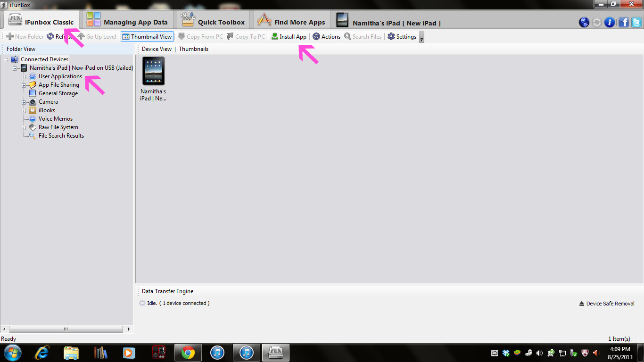
Task: Click the gray sync icon next to the globe
Action: (597, 22)
